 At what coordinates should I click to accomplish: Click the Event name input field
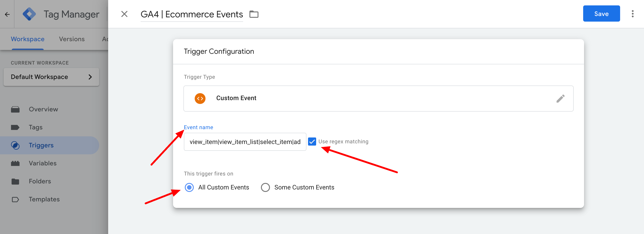pyautogui.click(x=245, y=142)
